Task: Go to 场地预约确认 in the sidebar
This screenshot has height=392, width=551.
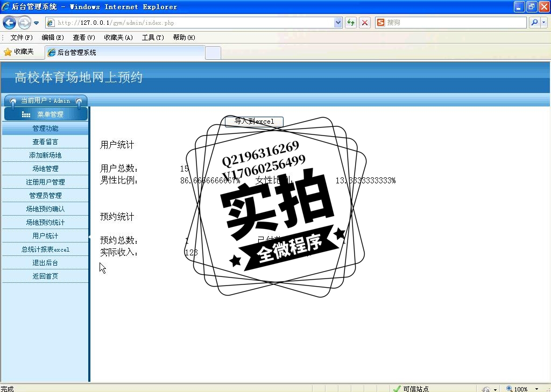Action: point(45,209)
